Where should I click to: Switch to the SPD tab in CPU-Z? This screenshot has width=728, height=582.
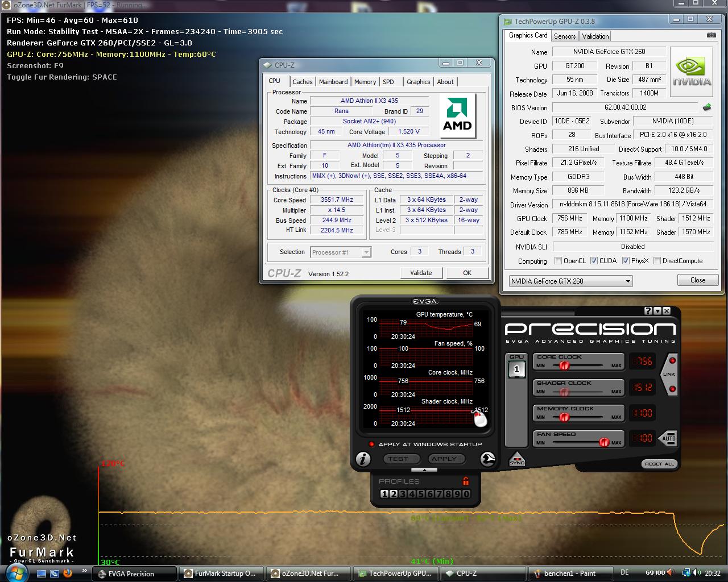(x=388, y=82)
